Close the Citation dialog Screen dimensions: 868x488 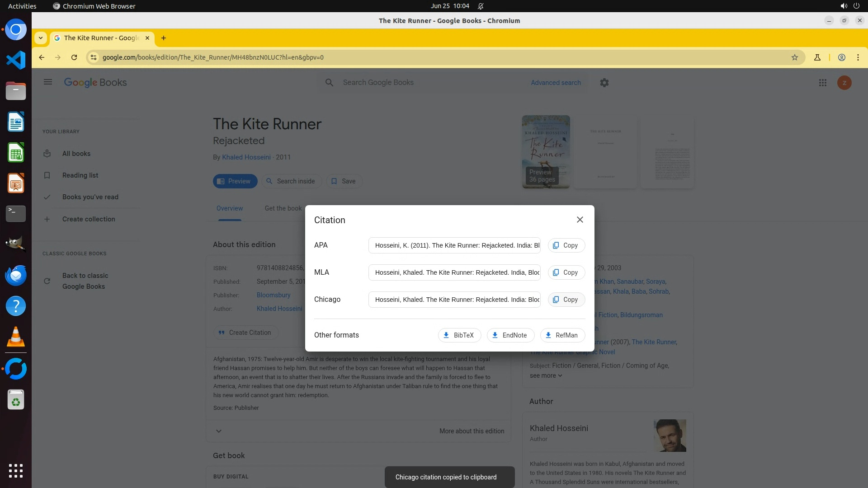pos(580,220)
